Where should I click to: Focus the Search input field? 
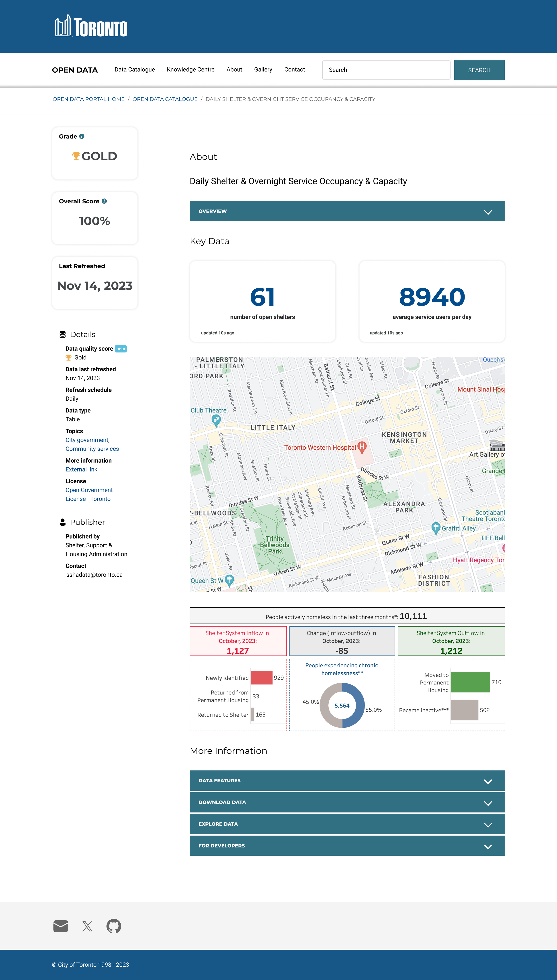pyautogui.click(x=386, y=70)
